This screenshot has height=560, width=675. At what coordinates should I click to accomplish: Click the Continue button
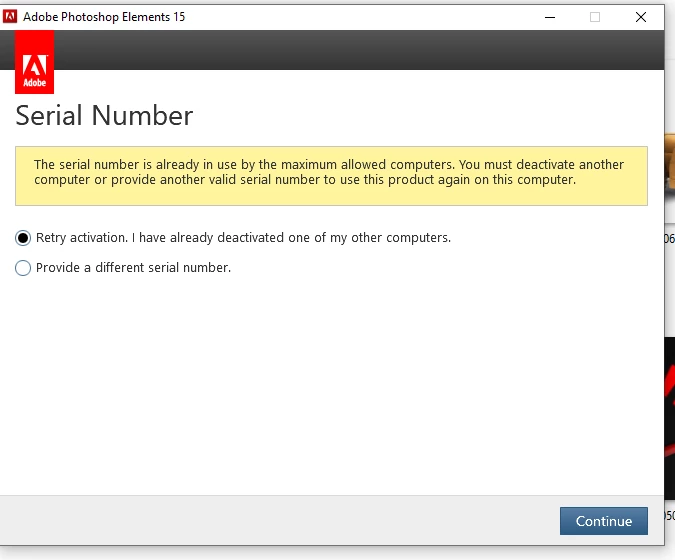coord(604,521)
